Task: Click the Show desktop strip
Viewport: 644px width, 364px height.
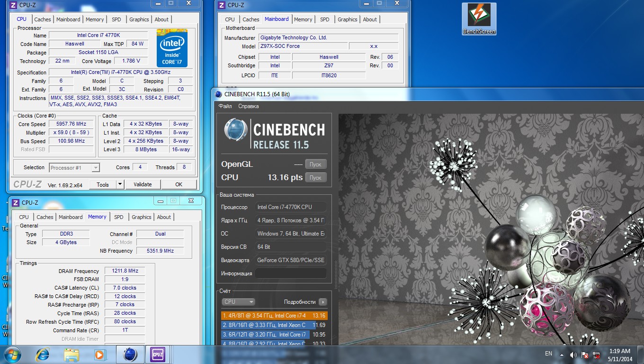Action: [x=641, y=355]
